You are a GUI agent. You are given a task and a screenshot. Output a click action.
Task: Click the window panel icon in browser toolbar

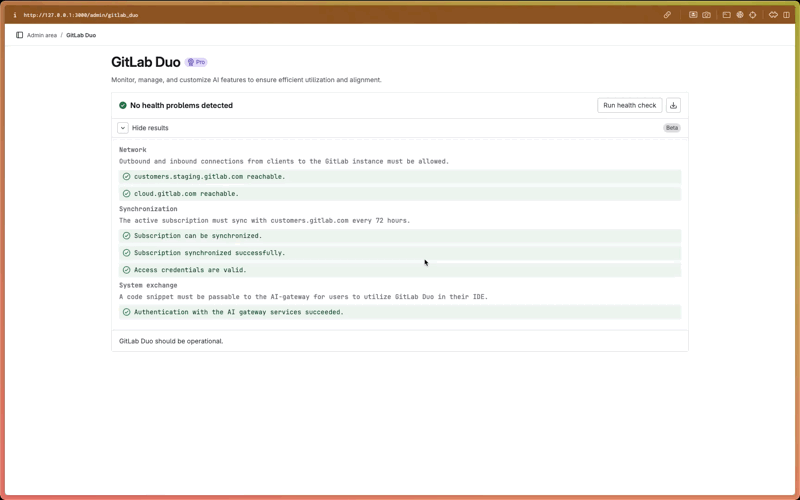[727, 15]
